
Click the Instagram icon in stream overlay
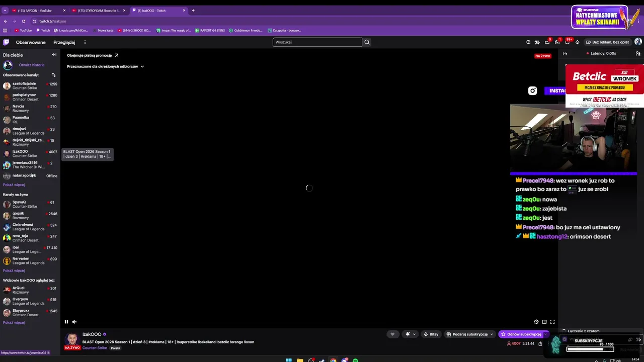[x=532, y=91]
